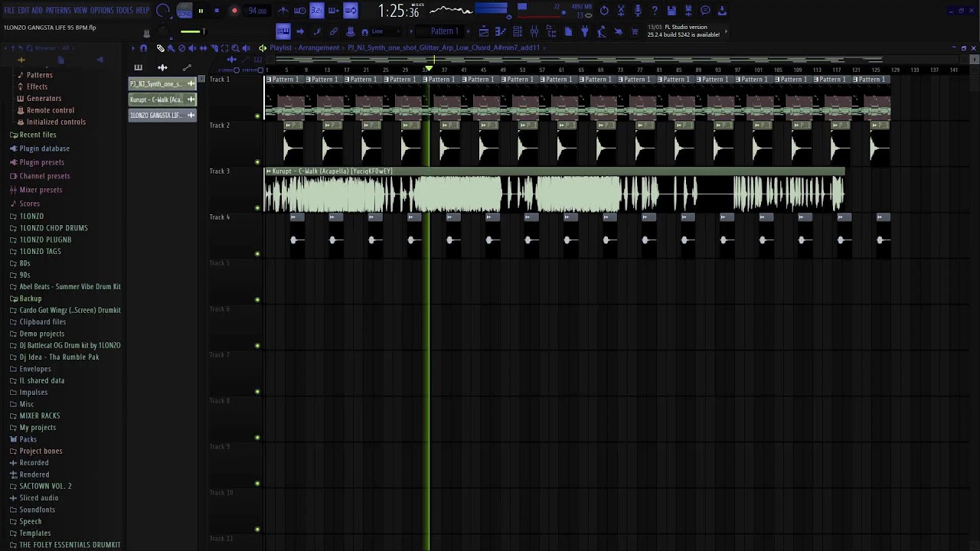Expand the MIXER RACKS folder
This screenshot has height=551, width=980.
click(40, 416)
